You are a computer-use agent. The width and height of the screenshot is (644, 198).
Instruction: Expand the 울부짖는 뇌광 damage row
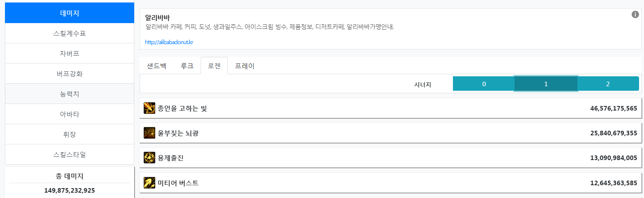pyautogui.click(x=390, y=133)
